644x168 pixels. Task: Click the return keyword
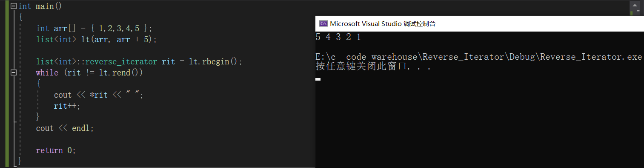click(x=49, y=151)
